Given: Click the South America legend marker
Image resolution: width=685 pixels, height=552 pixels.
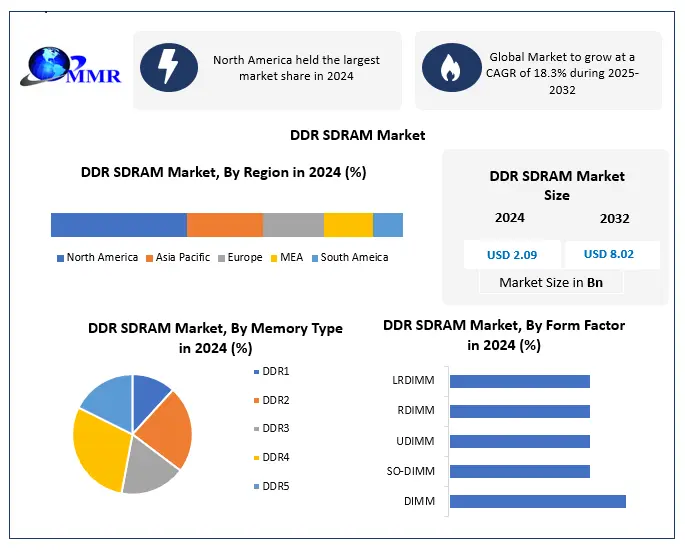Looking at the screenshot, I should [314, 258].
